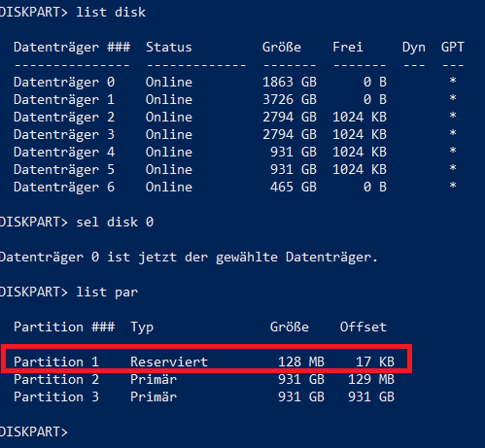Select the Datenträger 0 row

(x=235, y=82)
